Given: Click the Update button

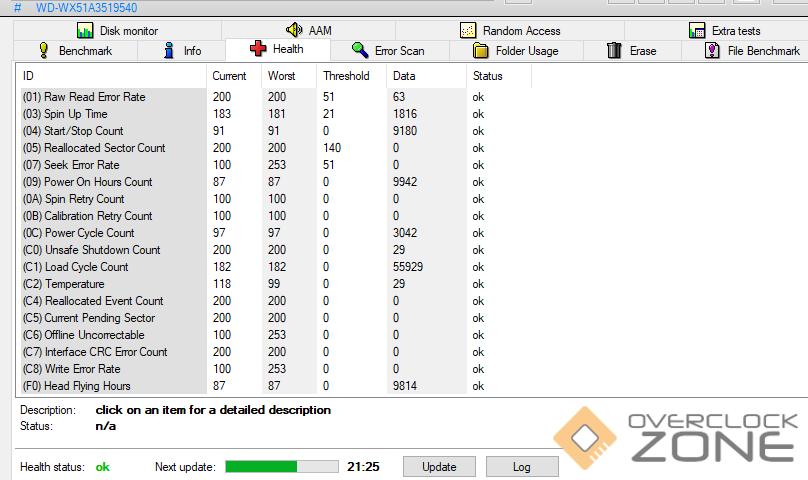Looking at the screenshot, I should [439, 467].
